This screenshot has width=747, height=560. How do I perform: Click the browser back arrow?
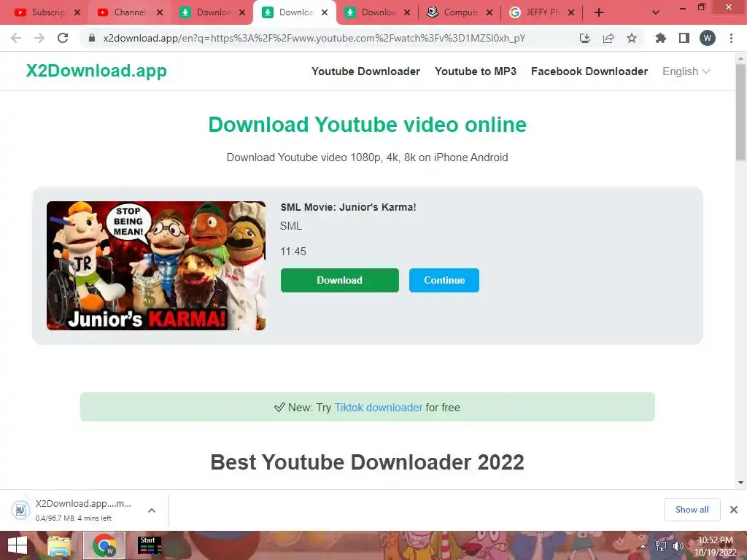point(16,38)
